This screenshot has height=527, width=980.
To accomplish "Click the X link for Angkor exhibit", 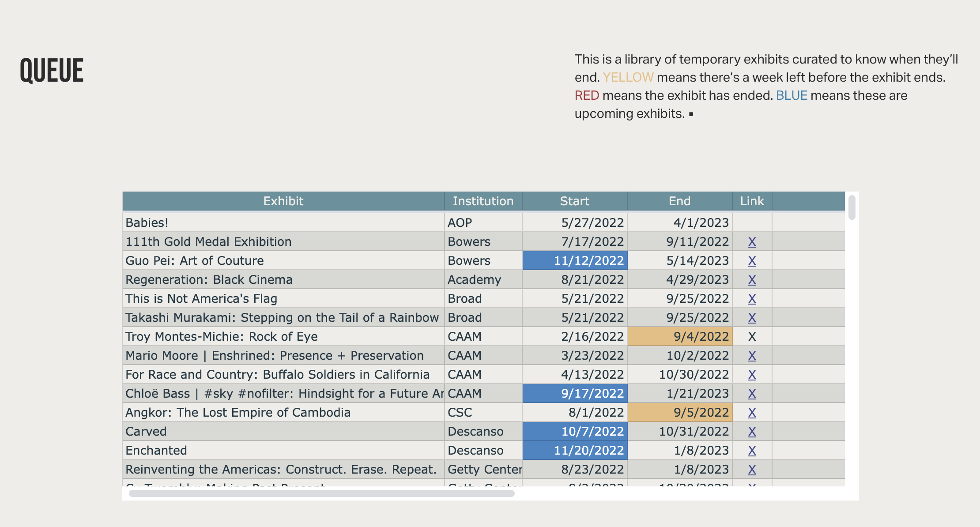I will [752, 413].
